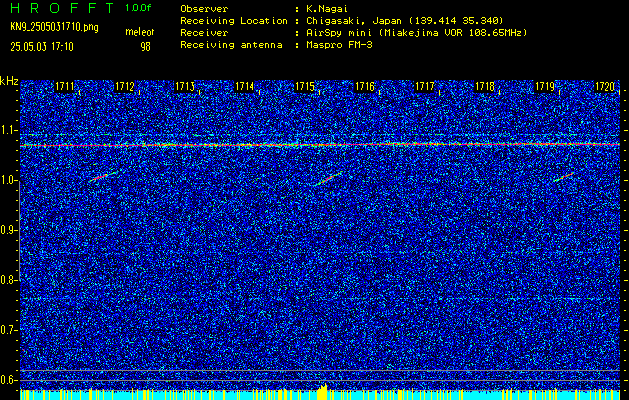Click the 1713 time marker
This screenshot has width=629, height=400.
185,86
